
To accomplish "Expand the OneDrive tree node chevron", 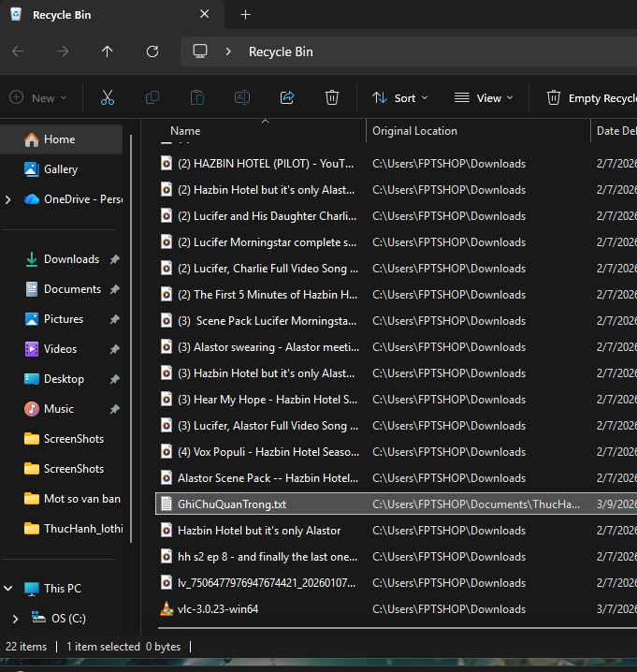I will [x=8, y=199].
